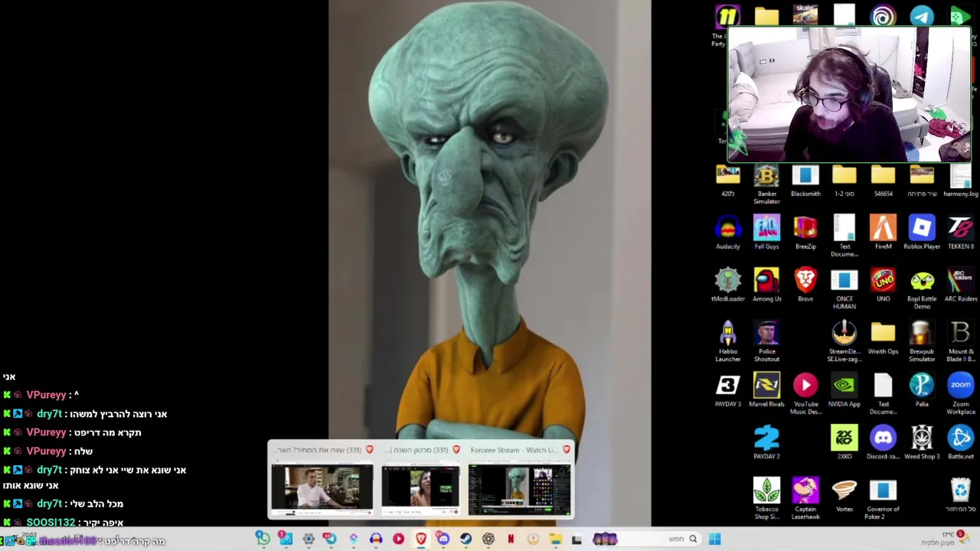Launch TEKKEN 8 desktop shortcut
This screenshot has width=980, height=551.
click(961, 233)
